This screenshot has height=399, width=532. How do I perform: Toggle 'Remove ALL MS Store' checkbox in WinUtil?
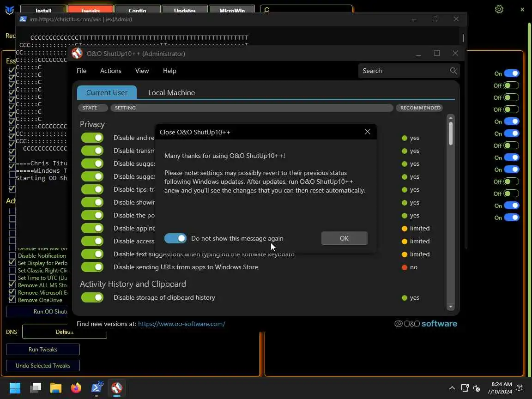(12, 285)
